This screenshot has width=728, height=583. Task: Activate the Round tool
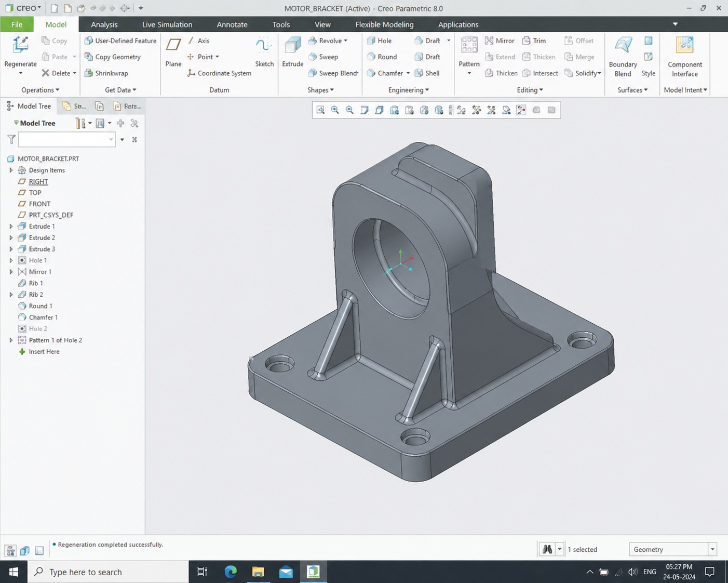(x=382, y=57)
